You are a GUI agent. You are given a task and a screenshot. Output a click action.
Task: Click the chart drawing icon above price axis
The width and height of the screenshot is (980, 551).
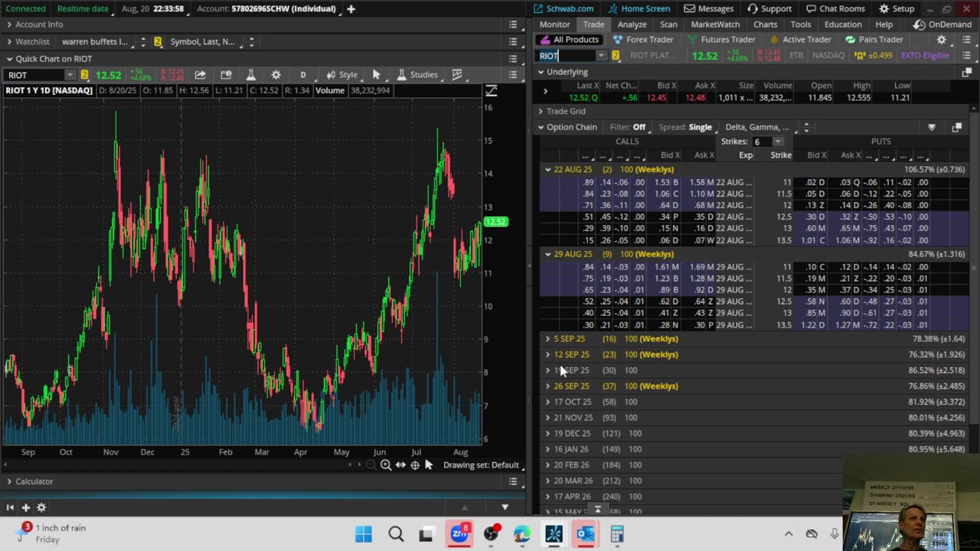tap(492, 91)
